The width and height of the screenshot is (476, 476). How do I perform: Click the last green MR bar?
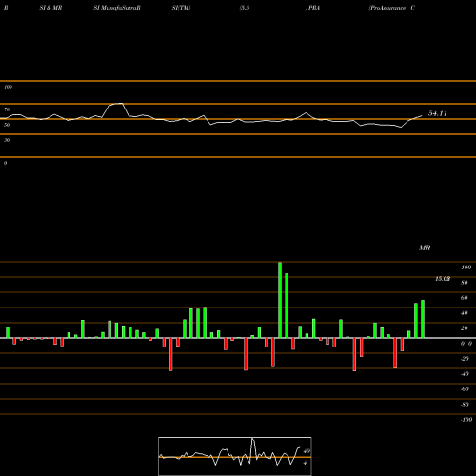tap(423, 319)
